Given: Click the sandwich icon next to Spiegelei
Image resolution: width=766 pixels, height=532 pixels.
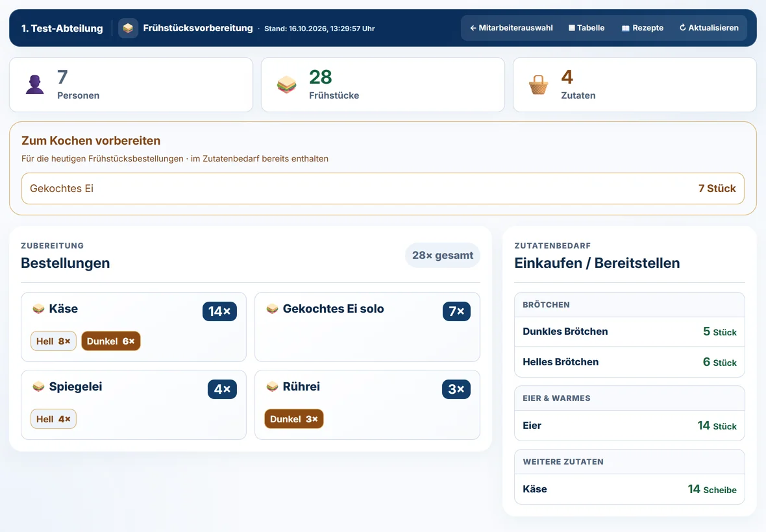Looking at the screenshot, I should coord(38,387).
